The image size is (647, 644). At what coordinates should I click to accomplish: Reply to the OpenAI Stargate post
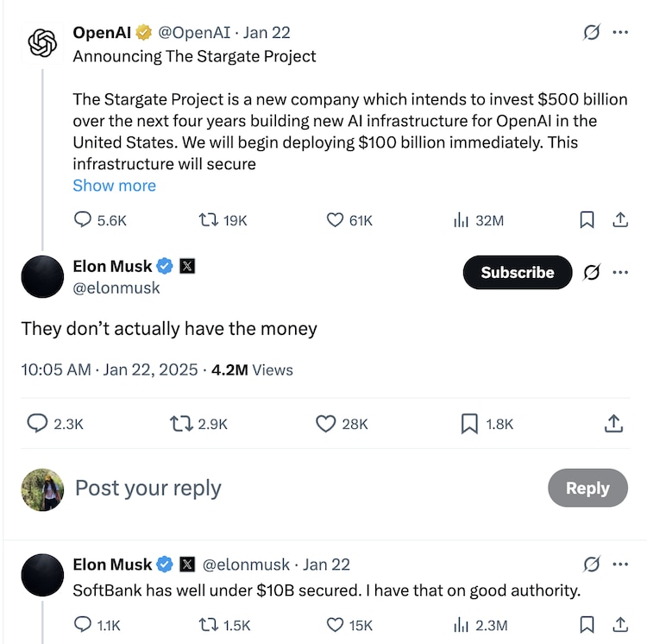(84, 220)
